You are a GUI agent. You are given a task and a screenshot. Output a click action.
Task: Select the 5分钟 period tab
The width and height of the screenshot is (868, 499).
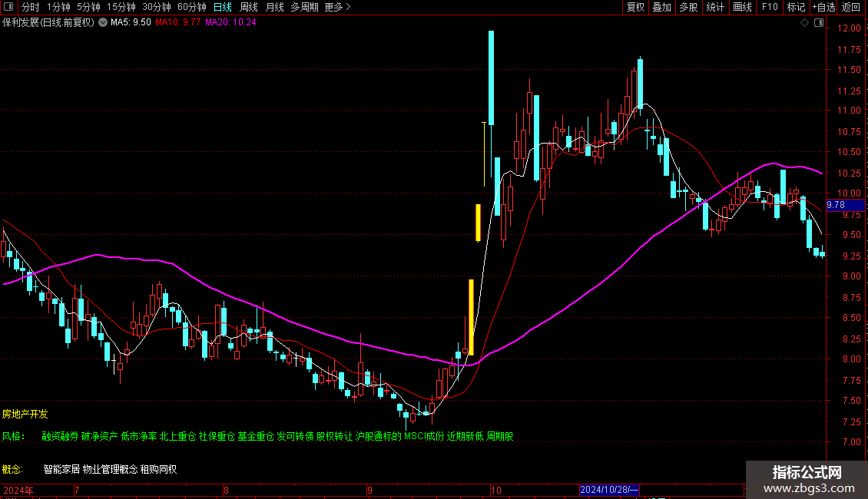tap(88, 7)
